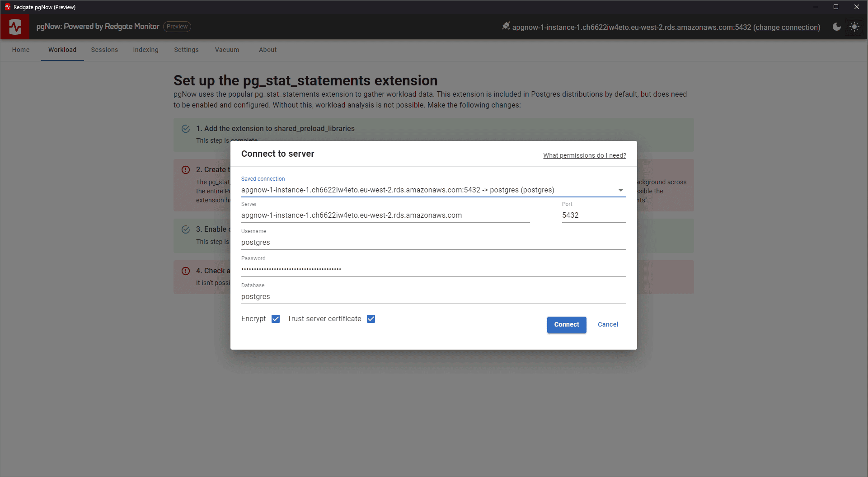
Task: Click the Redgate pgNow logo
Action: pos(15,27)
